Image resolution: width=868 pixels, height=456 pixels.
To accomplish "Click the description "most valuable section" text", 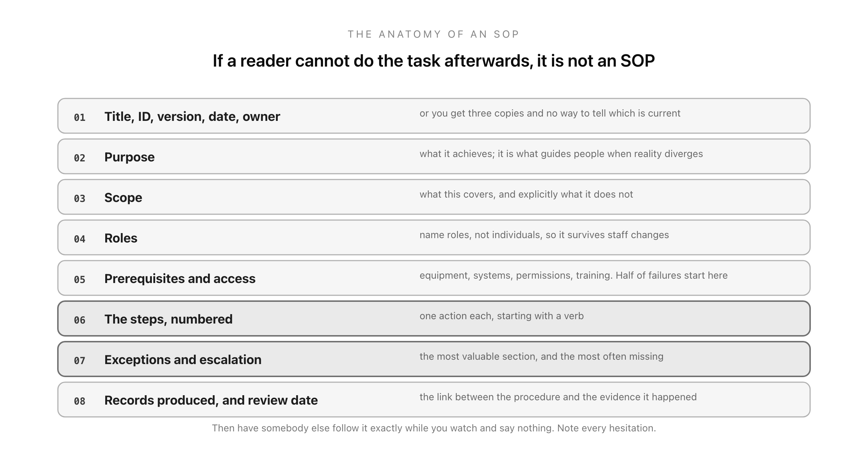I will (541, 356).
